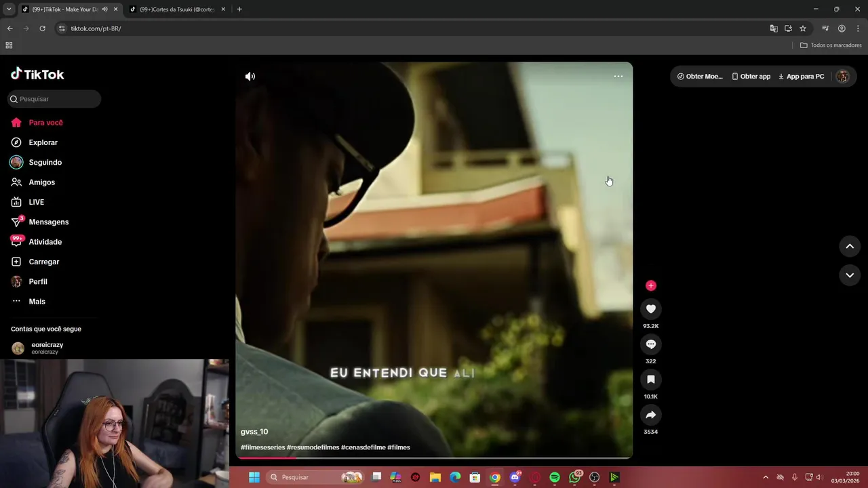Share the video with the arrow icon

click(x=650, y=415)
